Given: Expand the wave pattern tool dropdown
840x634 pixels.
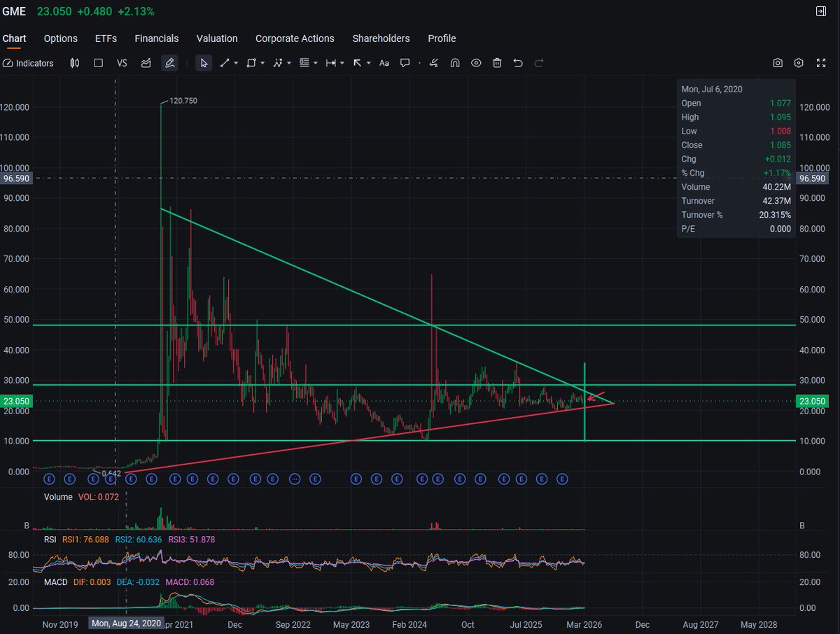Looking at the screenshot, I should coord(289,63).
